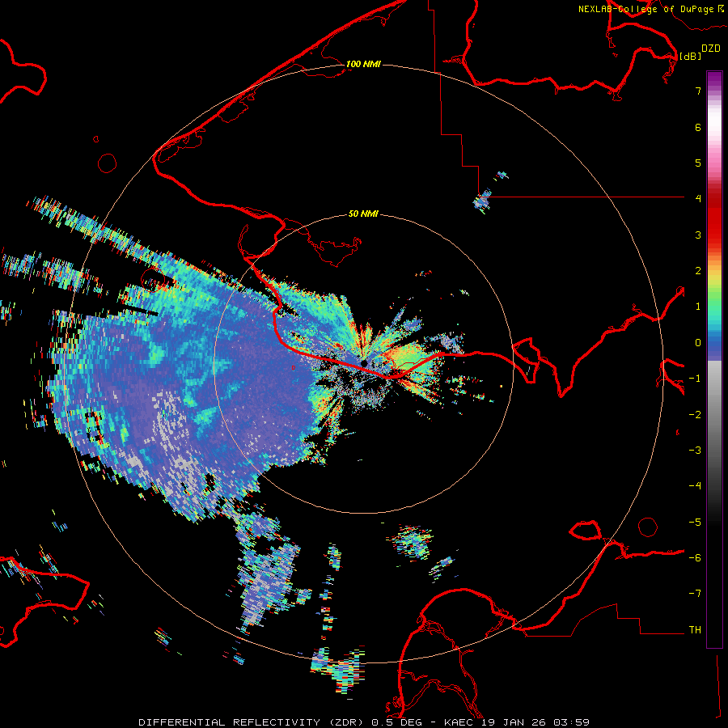Click the -7 value on the color scale
Screen dimensions: 728x728
click(x=695, y=594)
